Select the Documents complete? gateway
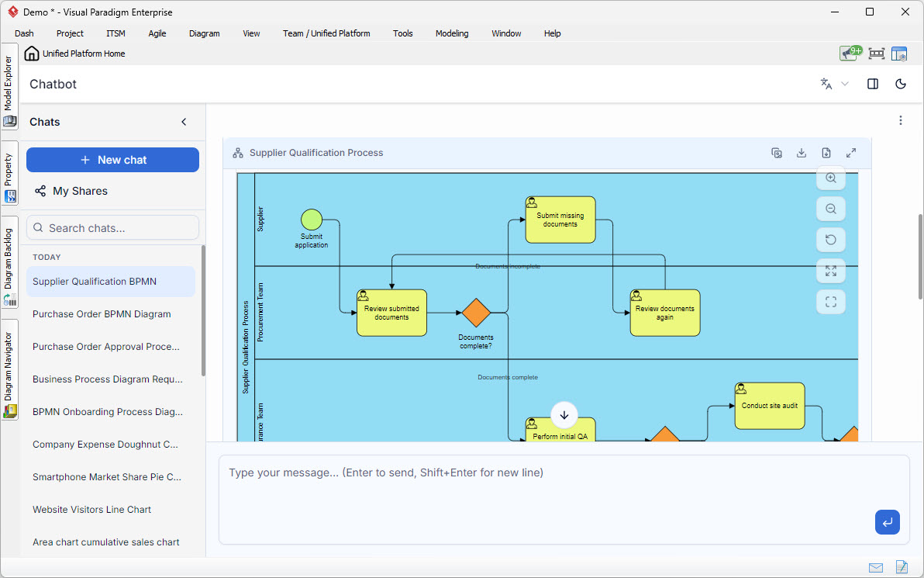924x578 pixels. tap(475, 313)
